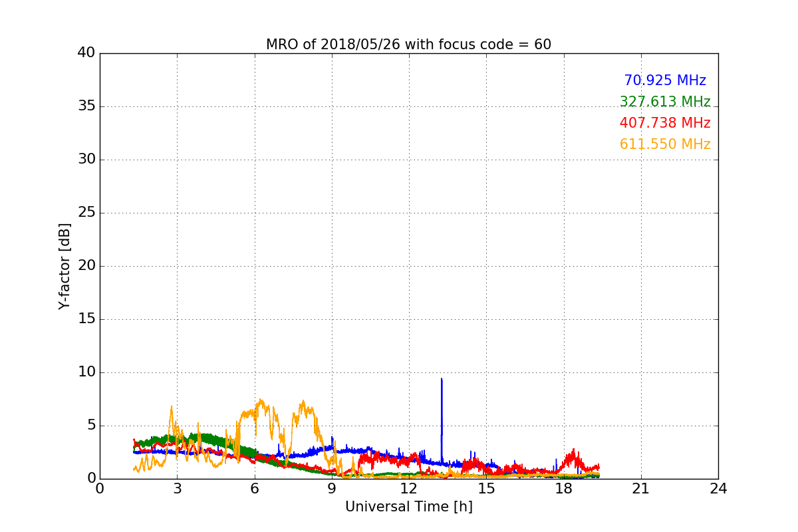Click y-axis tick label 25

[86, 213]
